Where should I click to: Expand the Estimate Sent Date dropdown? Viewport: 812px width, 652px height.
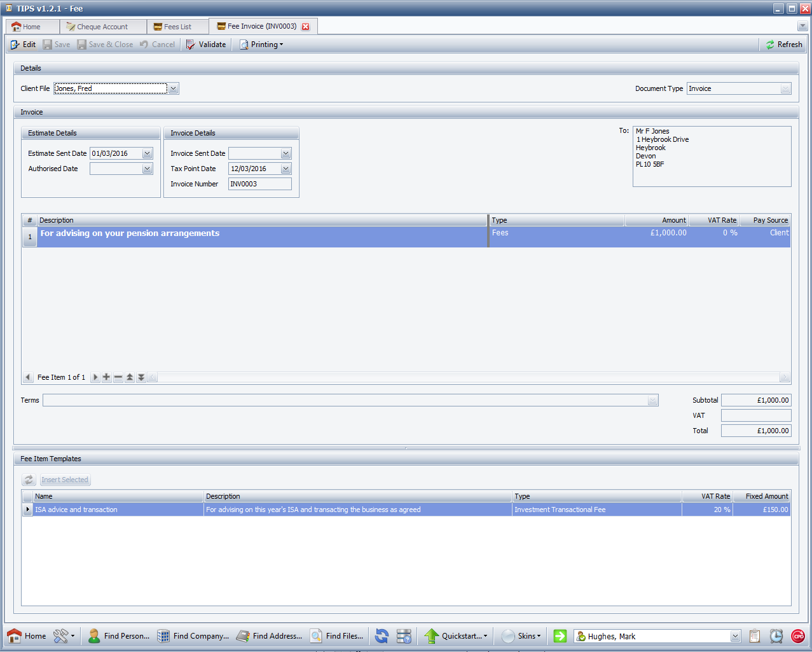148,154
